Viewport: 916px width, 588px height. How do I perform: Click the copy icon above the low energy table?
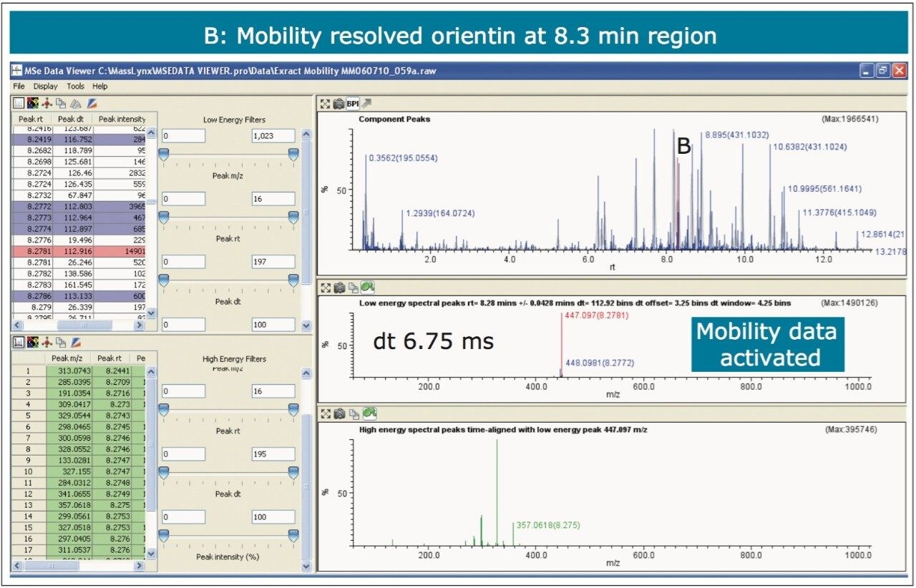(62, 103)
